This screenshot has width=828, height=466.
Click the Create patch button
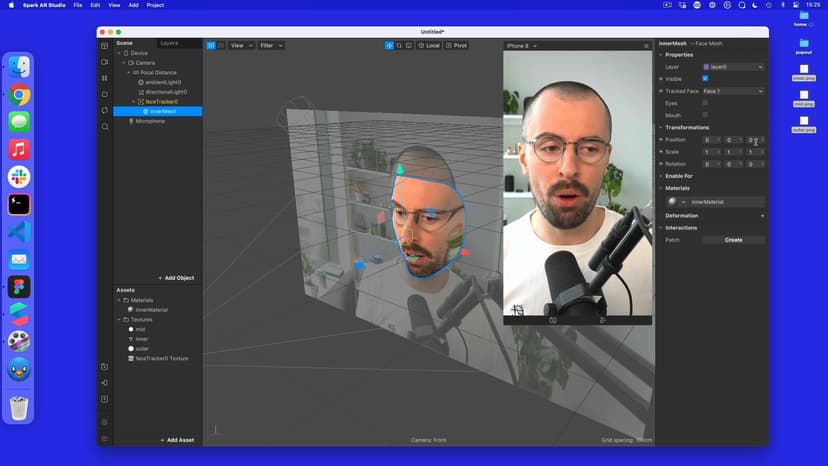(733, 240)
